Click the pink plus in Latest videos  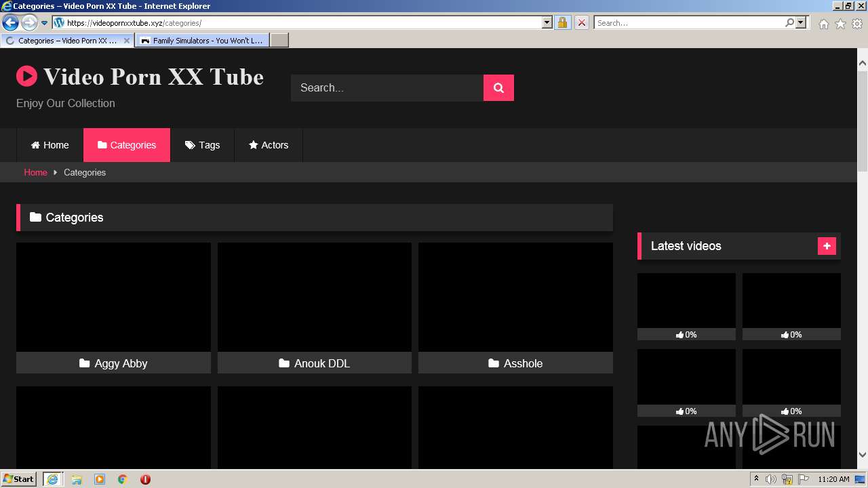(827, 246)
